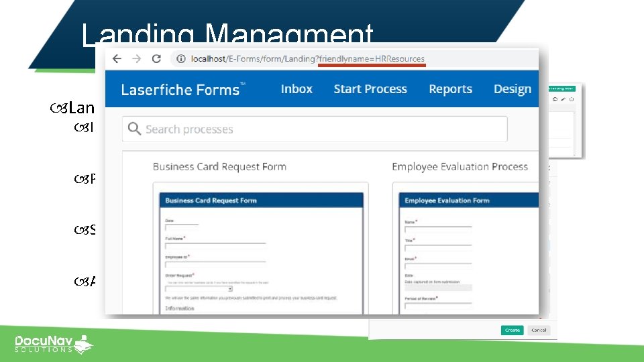Open the Inbox tab

click(x=297, y=89)
